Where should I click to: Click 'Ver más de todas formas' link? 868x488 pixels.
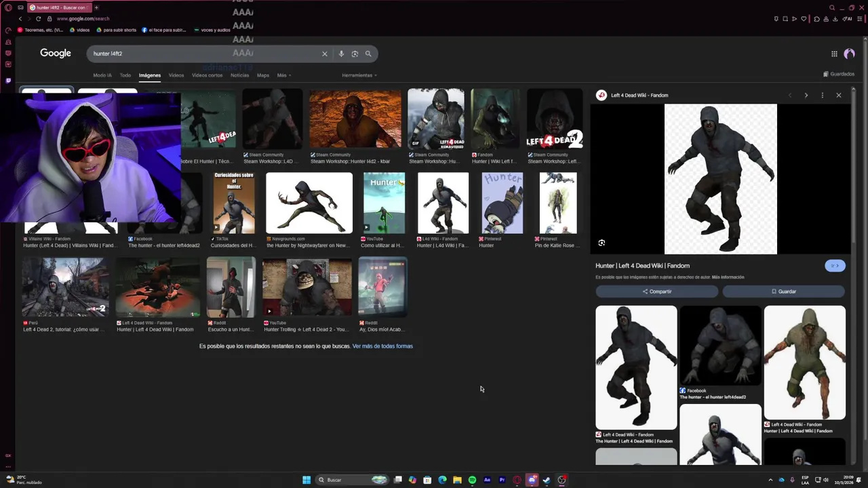coord(382,346)
